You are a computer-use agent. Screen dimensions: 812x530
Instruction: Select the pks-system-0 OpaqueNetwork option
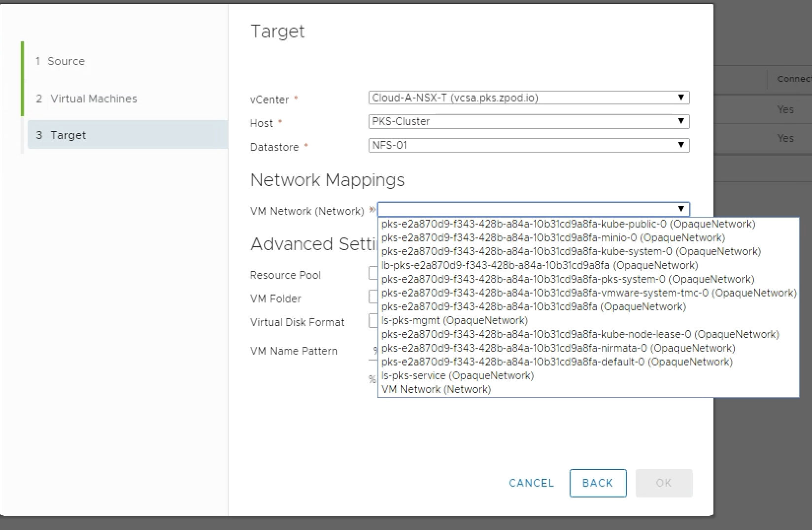click(x=567, y=279)
